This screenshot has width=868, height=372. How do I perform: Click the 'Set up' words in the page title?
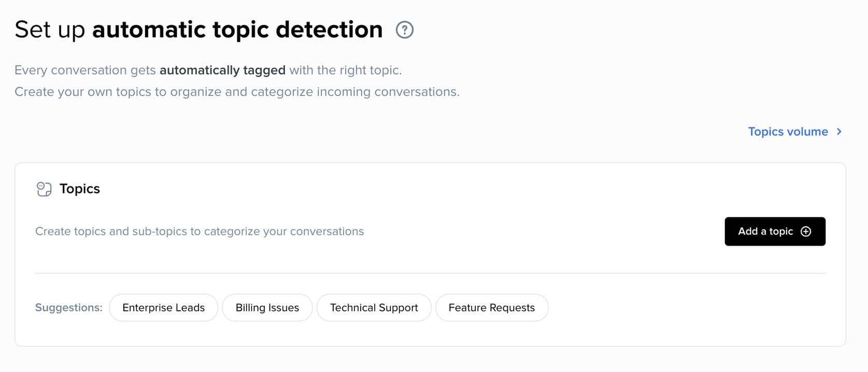click(50, 30)
